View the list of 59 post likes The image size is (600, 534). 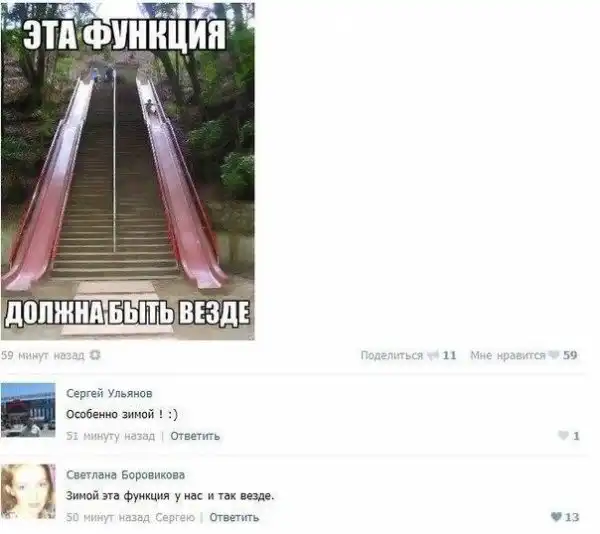click(x=570, y=355)
